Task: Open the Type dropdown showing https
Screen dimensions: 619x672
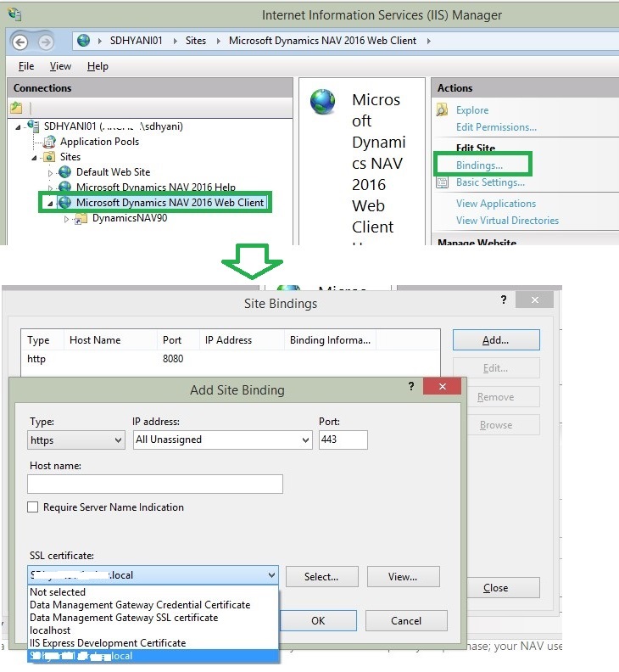Action: 76,440
